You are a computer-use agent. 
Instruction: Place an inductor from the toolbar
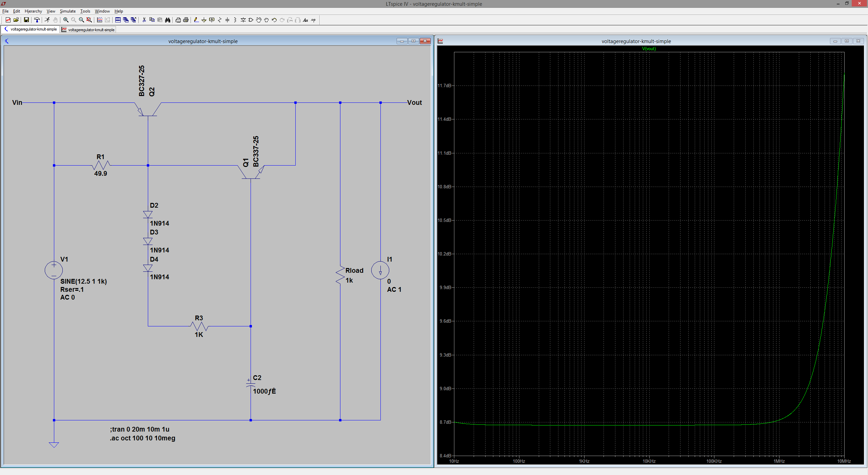coord(235,20)
